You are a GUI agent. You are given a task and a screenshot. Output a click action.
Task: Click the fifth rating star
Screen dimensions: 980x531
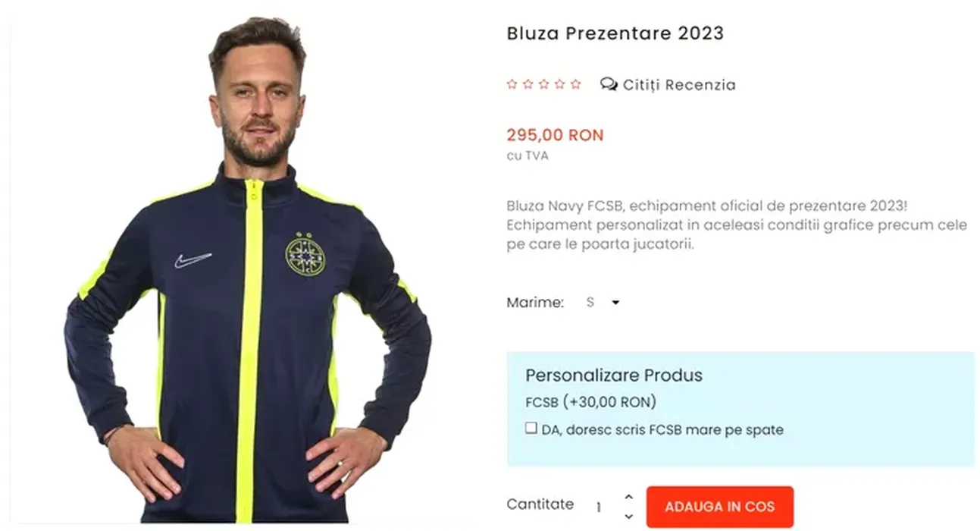tap(575, 84)
